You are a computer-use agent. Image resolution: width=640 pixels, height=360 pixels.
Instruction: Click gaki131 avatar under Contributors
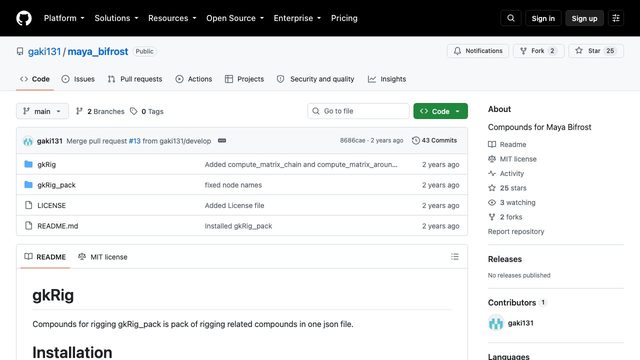click(496, 323)
